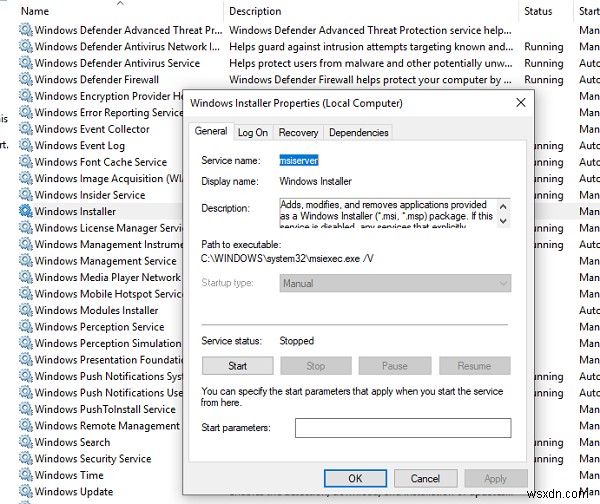Open the Recovery tab

(x=298, y=132)
